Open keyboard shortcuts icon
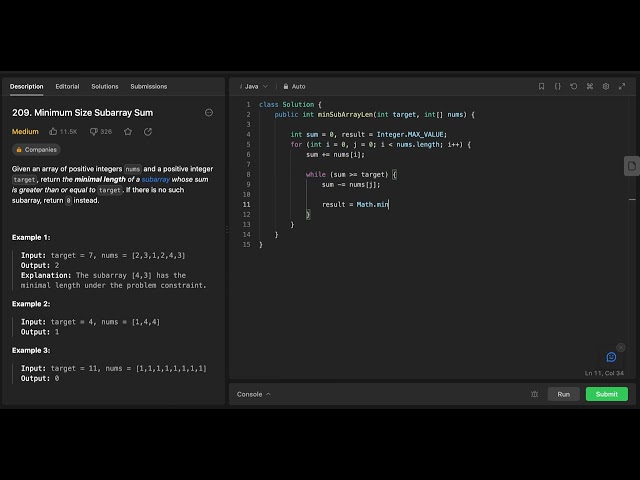Viewport: 640px width, 480px height. click(590, 86)
